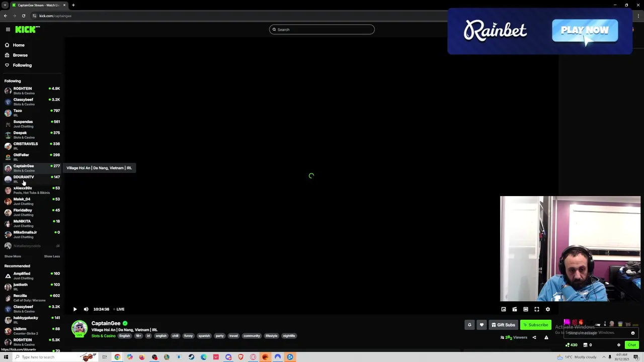The height and width of the screenshot is (362, 644).
Task: Open Suspendas channel in sidebar
Action: coord(32,124)
